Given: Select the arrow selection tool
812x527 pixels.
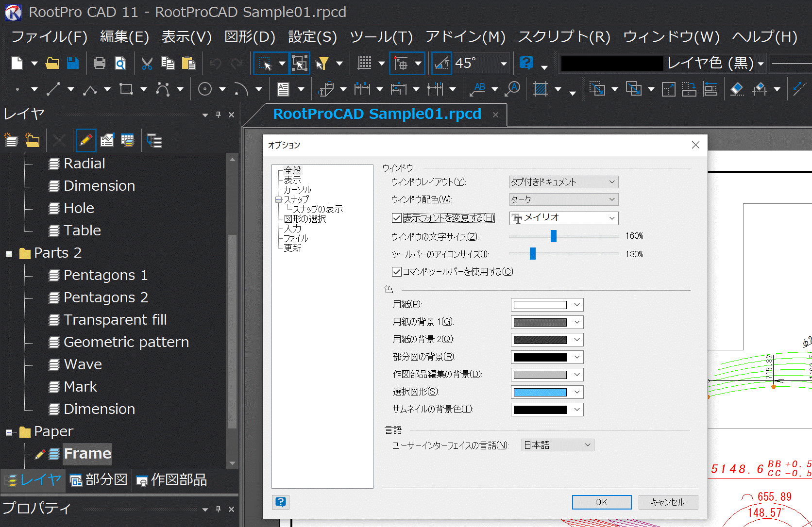Looking at the screenshot, I should pos(265,63).
